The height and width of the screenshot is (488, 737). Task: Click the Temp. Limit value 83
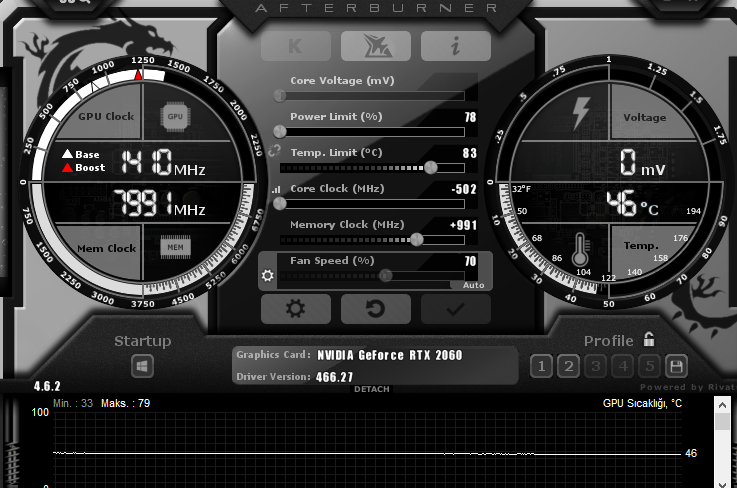pos(470,153)
